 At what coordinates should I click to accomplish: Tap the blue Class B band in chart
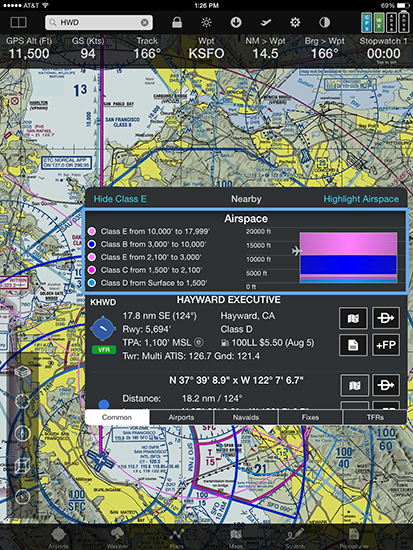[x=348, y=265]
